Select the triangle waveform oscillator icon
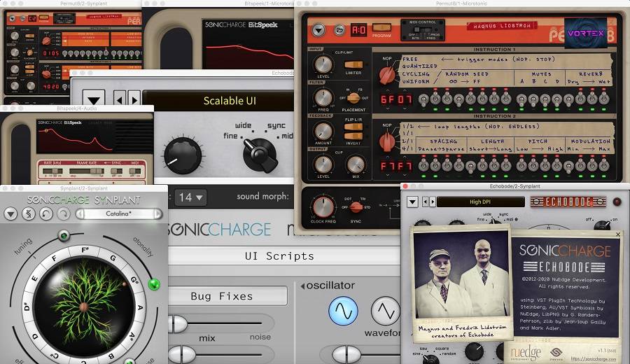The height and width of the screenshot is (364, 630). tap(384, 311)
